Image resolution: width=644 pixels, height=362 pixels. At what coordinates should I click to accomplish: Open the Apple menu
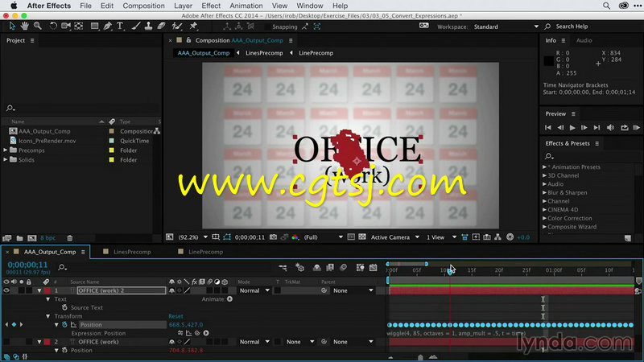pos(14,6)
